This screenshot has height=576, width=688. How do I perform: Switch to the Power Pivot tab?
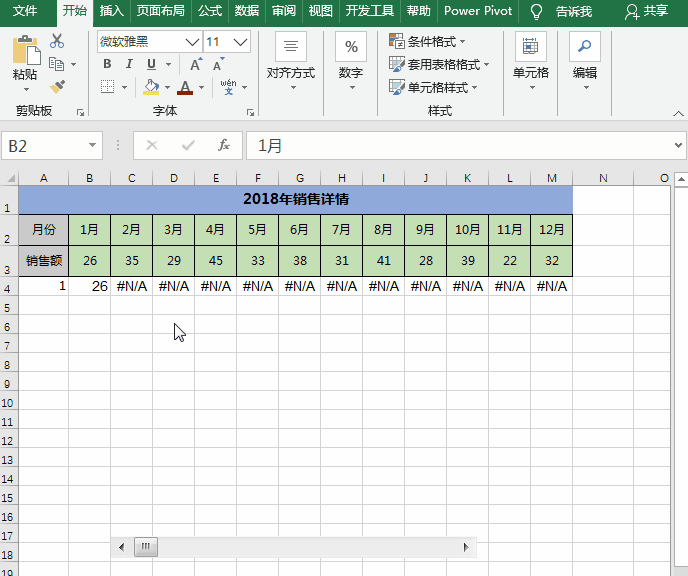click(x=478, y=11)
